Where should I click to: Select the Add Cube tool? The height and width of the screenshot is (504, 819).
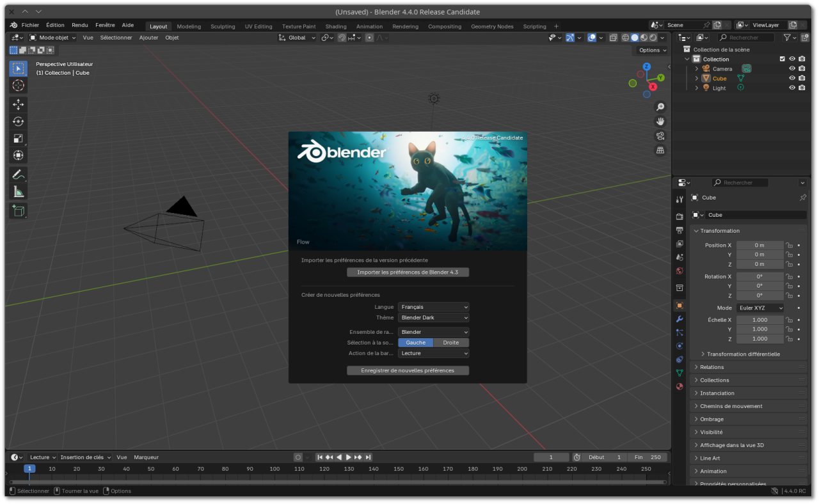pos(18,210)
